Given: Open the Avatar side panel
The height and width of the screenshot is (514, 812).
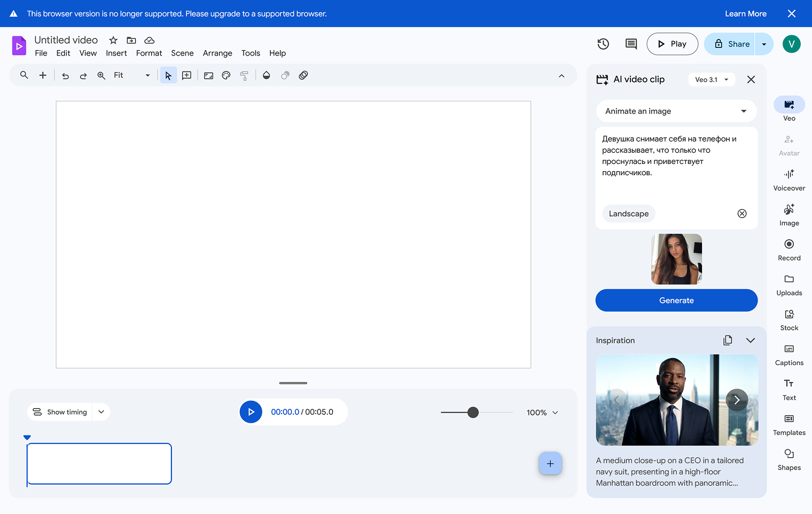Looking at the screenshot, I should [789, 145].
